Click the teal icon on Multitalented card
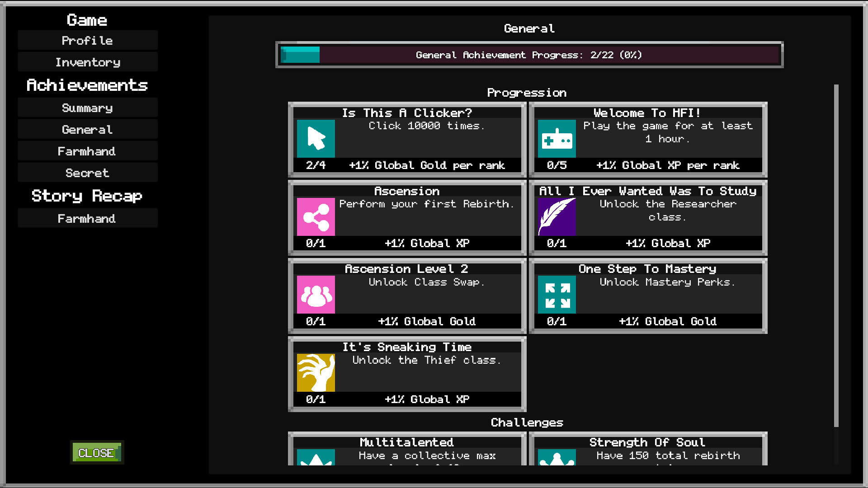The width and height of the screenshot is (868, 488). click(316, 457)
